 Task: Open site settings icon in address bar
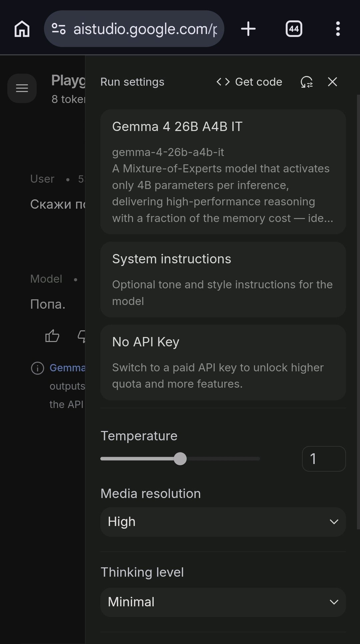59,29
